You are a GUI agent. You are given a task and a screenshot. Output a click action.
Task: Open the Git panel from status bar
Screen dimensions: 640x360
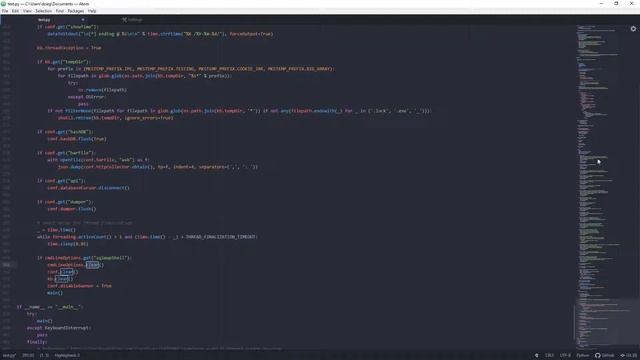629,356
